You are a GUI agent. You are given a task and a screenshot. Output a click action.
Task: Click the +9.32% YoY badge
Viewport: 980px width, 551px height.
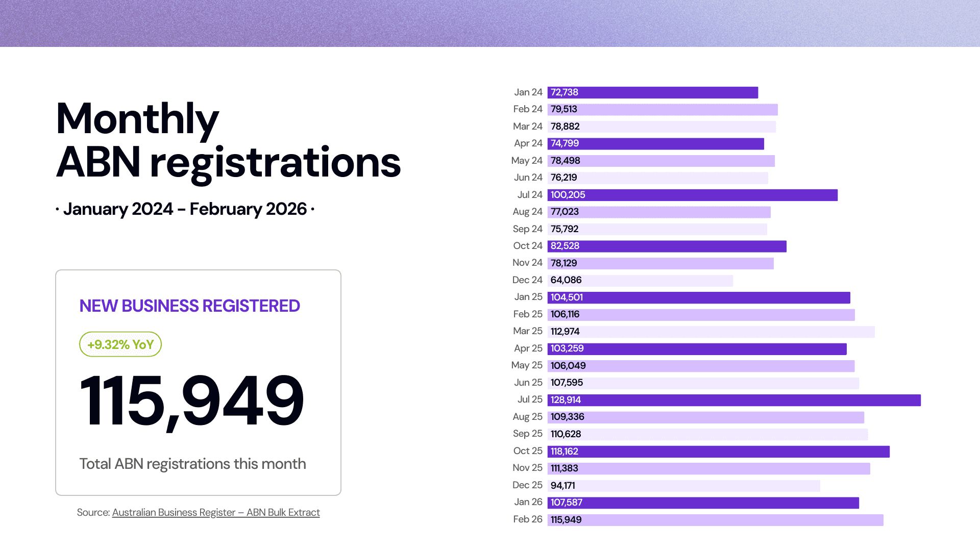tap(120, 344)
